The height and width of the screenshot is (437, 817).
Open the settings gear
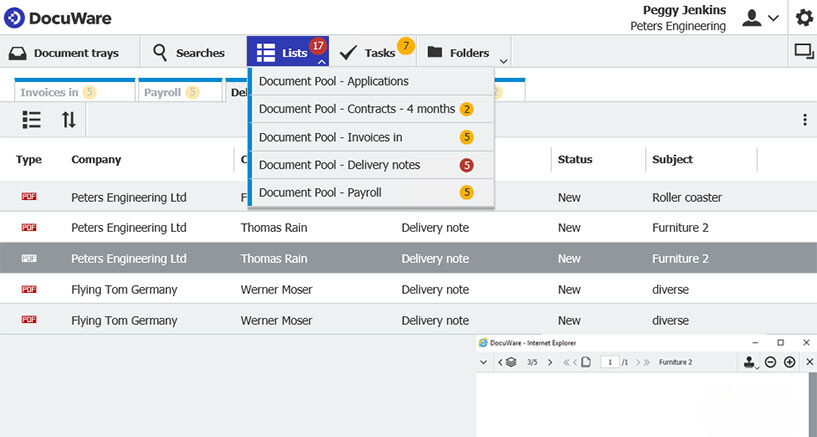804,18
